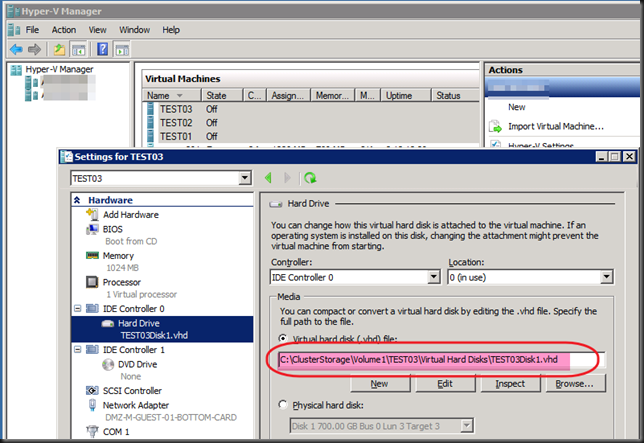Image resolution: width=644 pixels, height=443 pixels.
Task: Click the Import Virtual Machine icon in Actions
Action: click(496, 126)
